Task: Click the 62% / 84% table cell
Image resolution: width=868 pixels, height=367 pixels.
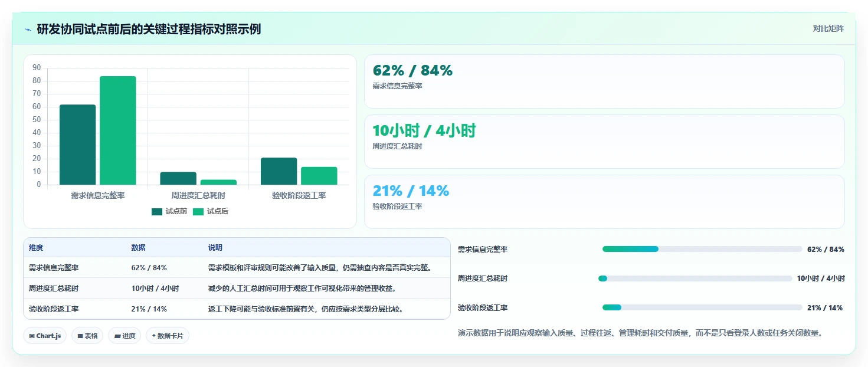Action: pyautogui.click(x=149, y=268)
